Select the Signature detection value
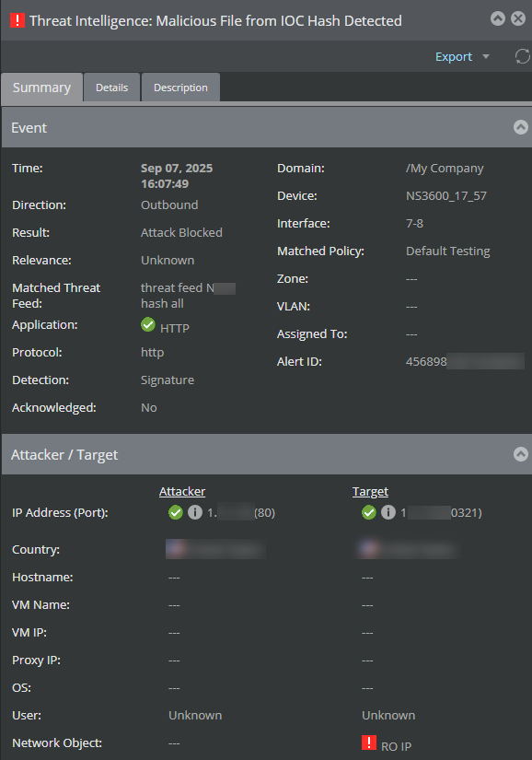532x760 pixels. point(168,380)
